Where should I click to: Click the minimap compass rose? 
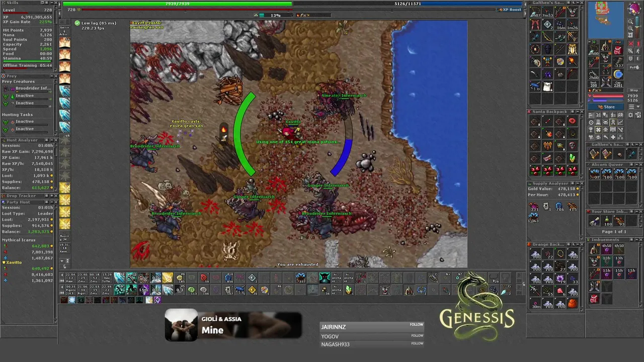coord(634,8)
